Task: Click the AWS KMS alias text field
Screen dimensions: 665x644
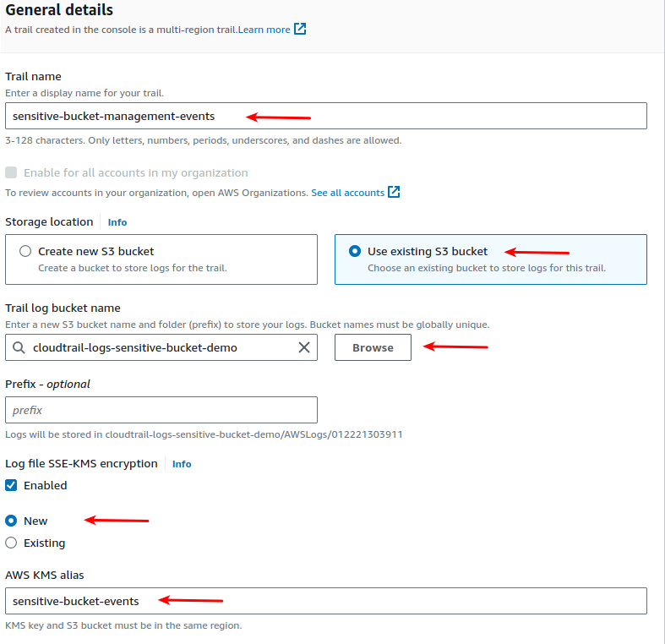Action: pyautogui.click(x=325, y=601)
